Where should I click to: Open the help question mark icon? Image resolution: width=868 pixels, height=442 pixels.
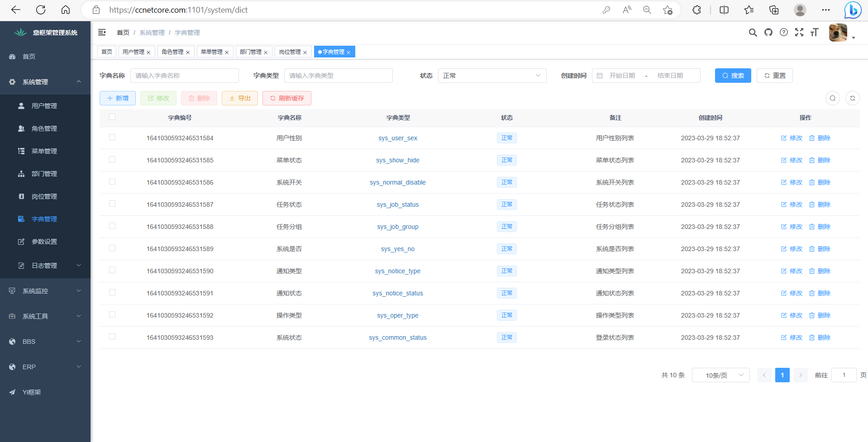click(784, 32)
